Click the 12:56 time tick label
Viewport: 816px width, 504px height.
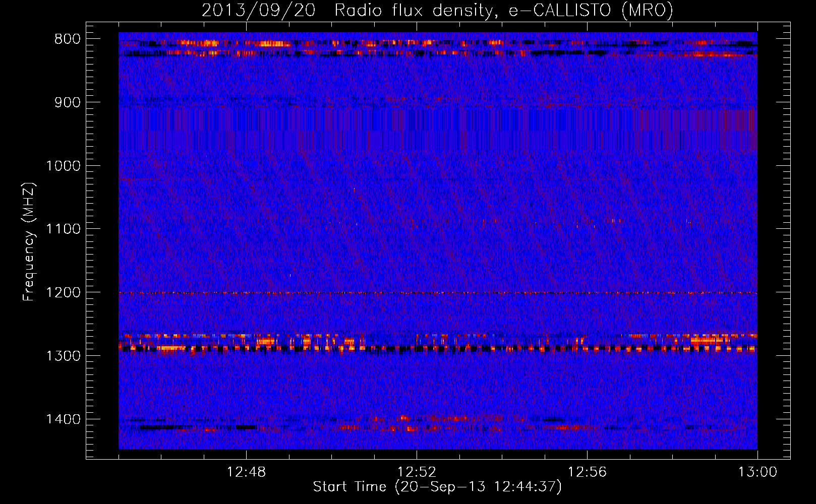coord(587,472)
